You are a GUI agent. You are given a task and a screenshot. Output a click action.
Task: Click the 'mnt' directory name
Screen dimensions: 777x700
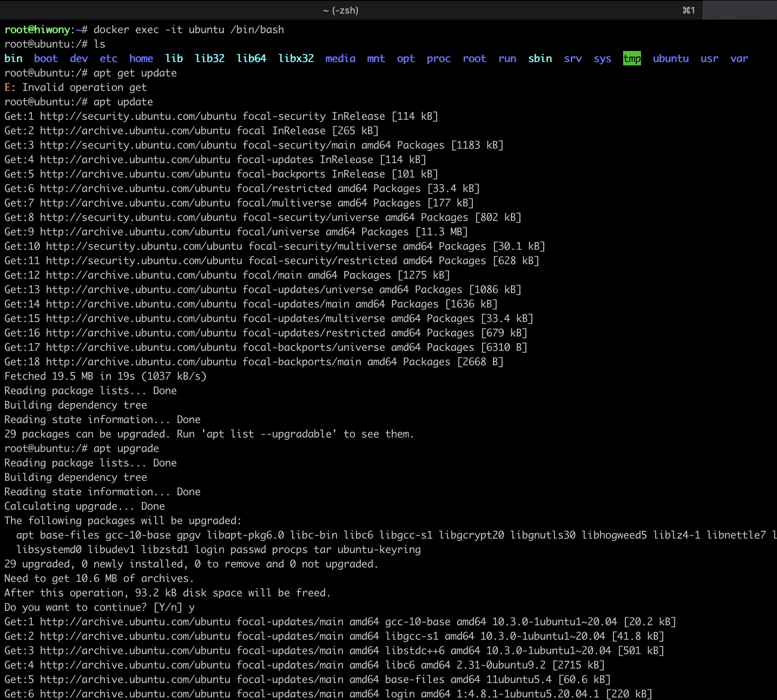376,59
